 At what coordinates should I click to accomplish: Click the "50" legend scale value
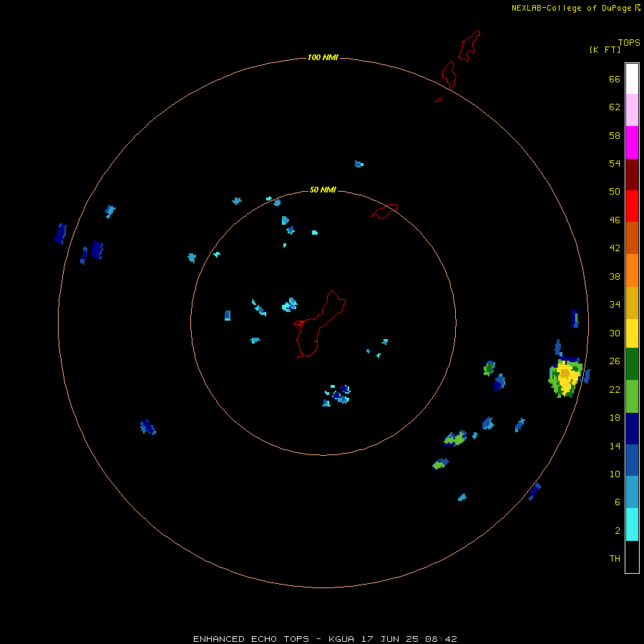pyautogui.click(x=615, y=191)
